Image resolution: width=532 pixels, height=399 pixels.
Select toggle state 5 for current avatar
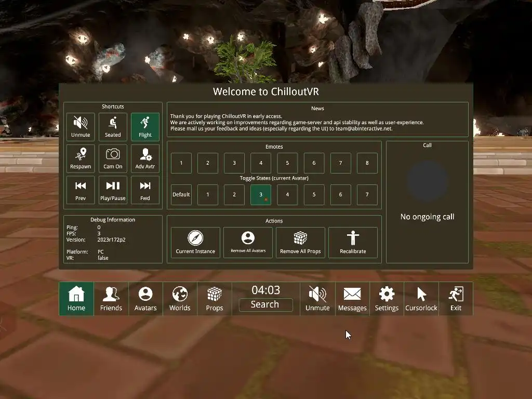coord(314,195)
